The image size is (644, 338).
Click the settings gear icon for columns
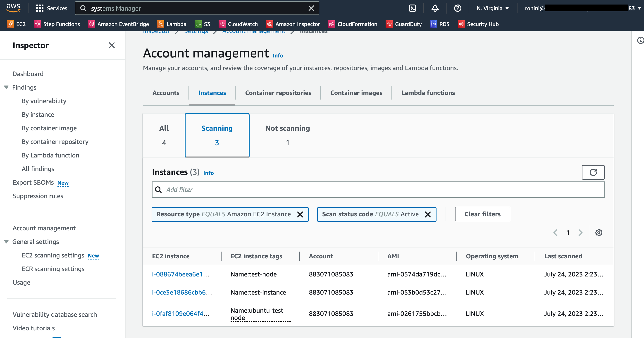[599, 232]
